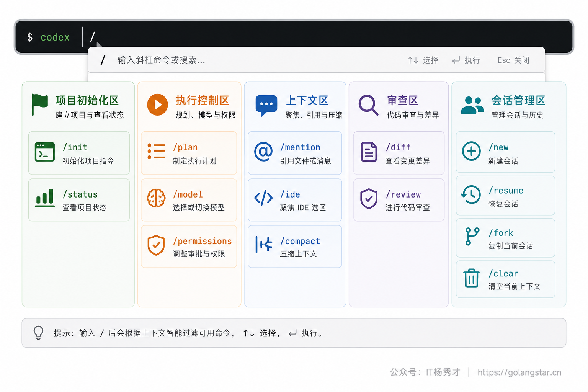Click the codex terminal prompt text
The image size is (588, 392).
click(55, 38)
